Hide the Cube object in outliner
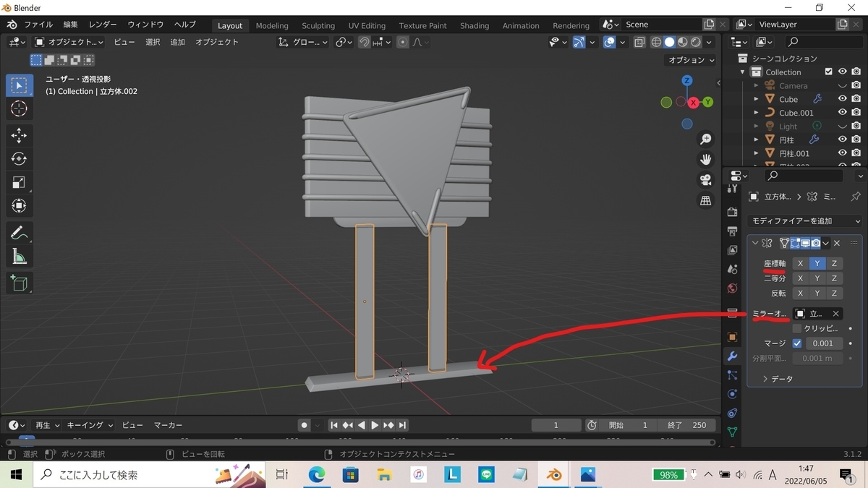Screen dimensions: 868x488 click(x=842, y=99)
